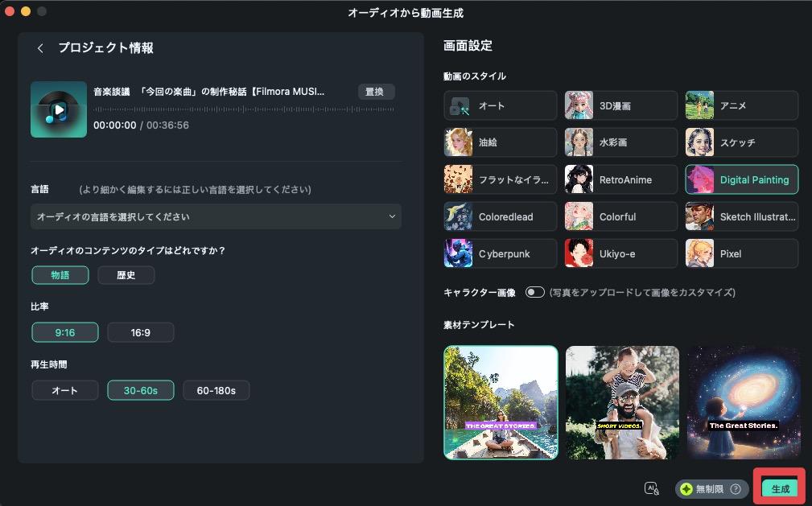Image resolution: width=812 pixels, height=506 pixels.
Task: Click the 置換 replace button
Action: [374, 92]
